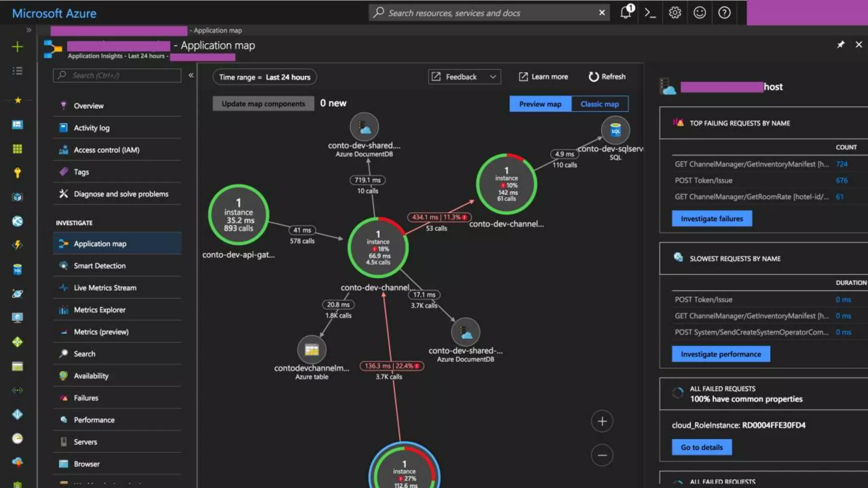Collapse the resource menu with the double chevron

pos(191,75)
